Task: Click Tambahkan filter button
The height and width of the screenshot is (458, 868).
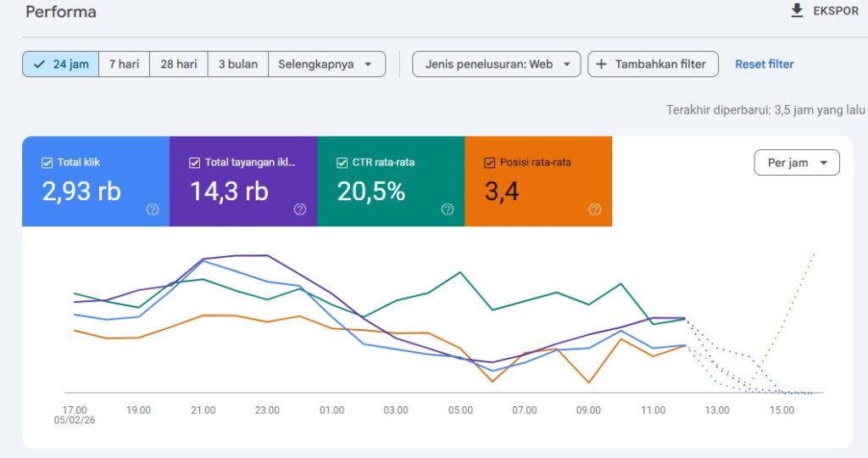Action: coord(654,64)
